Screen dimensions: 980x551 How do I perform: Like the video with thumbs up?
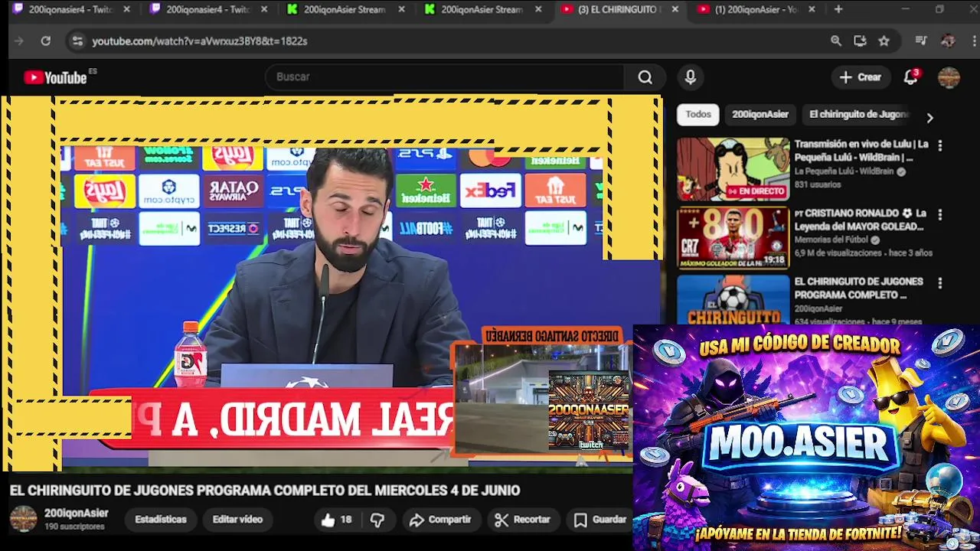pos(336,520)
